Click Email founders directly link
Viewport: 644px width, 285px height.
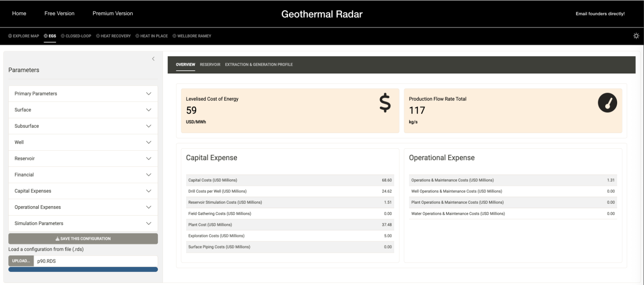600,14
